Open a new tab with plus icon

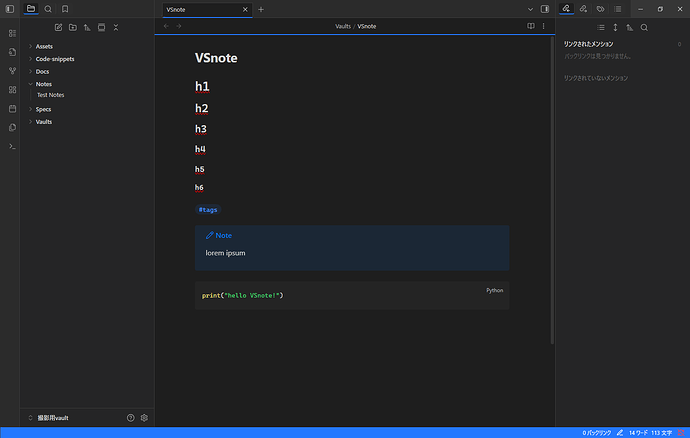[261, 9]
